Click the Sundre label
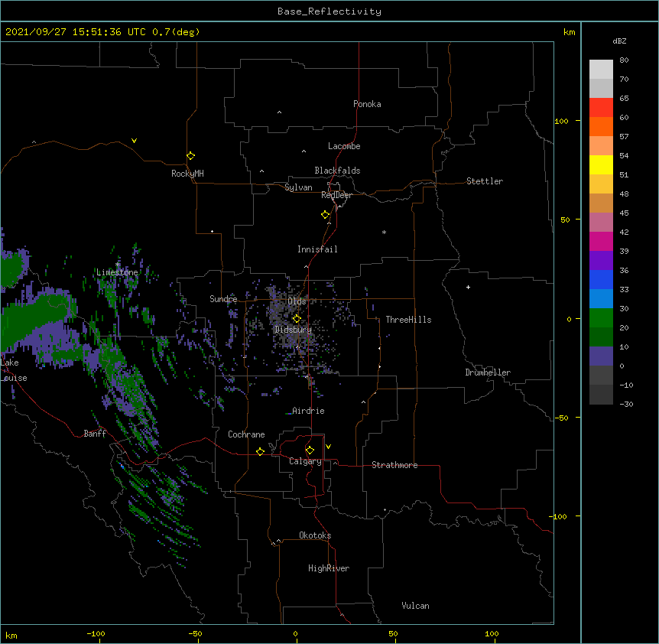659x644 pixels. 223,299
